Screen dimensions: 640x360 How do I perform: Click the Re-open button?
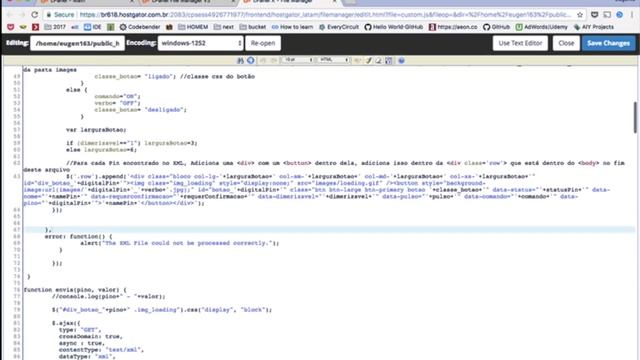263,43
